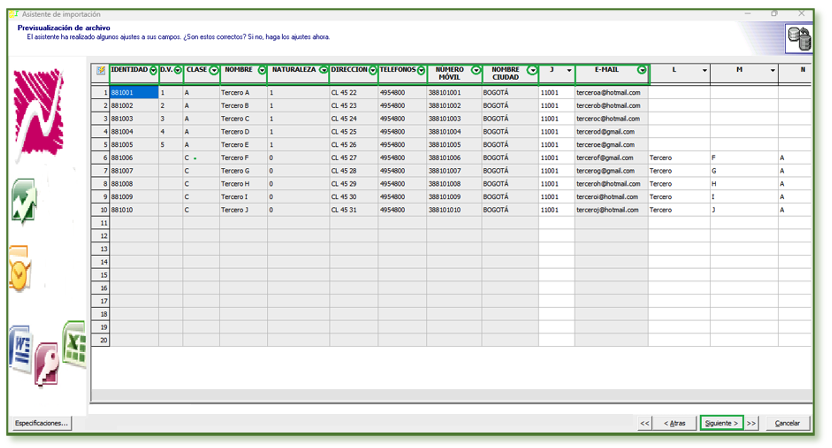Click the database icon in the top-right corner
The width and height of the screenshot is (832, 448).
pyautogui.click(x=799, y=38)
